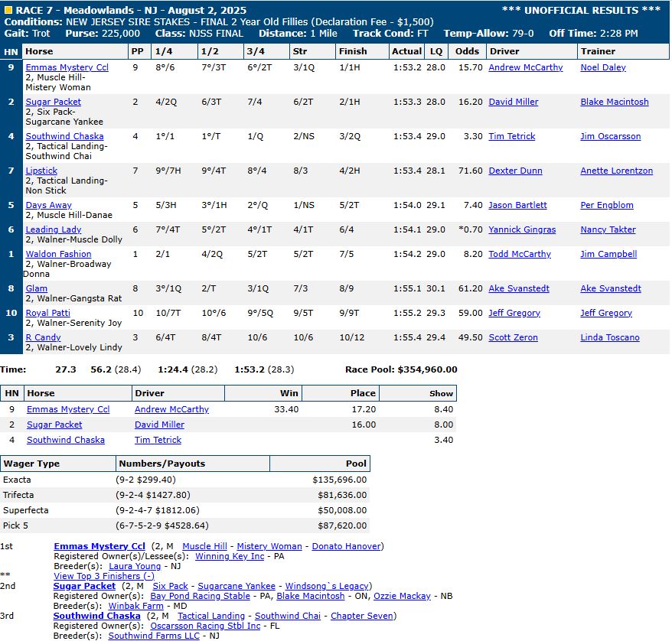Select trainer Linda Toscano link

(x=611, y=337)
